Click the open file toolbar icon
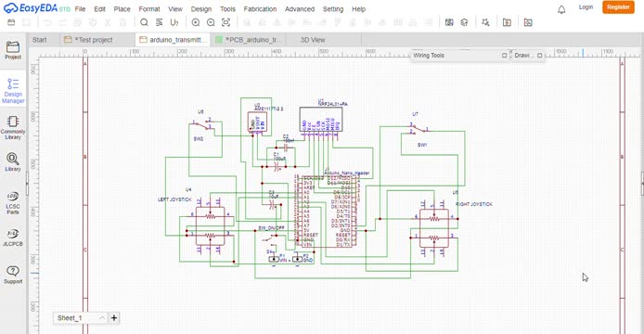Viewport: 644px width, 334px height. pos(11,22)
